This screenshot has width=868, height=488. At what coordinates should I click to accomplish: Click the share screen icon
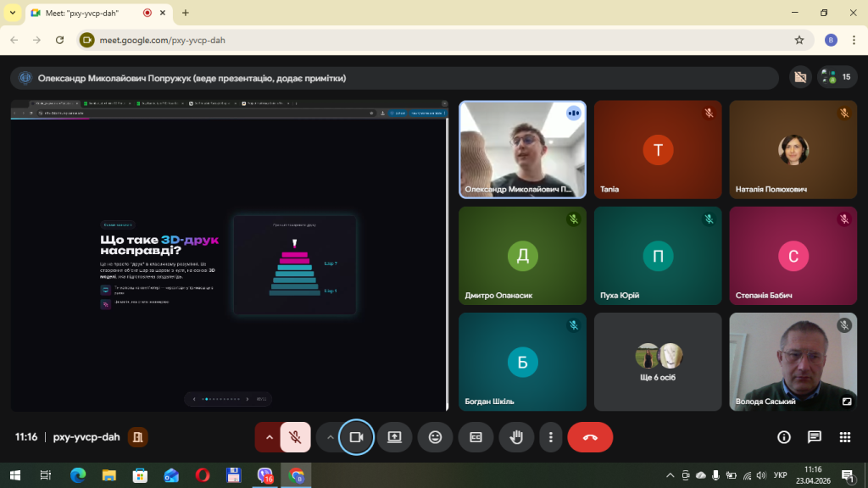(x=394, y=437)
